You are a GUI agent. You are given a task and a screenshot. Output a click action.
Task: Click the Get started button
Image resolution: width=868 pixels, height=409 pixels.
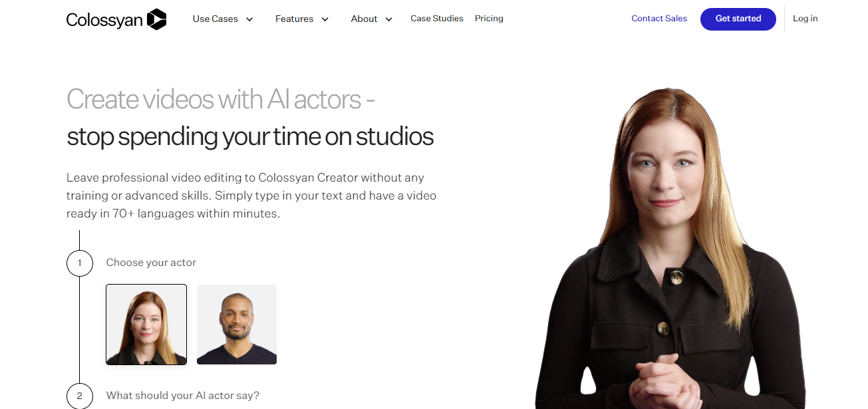(x=738, y=19)
